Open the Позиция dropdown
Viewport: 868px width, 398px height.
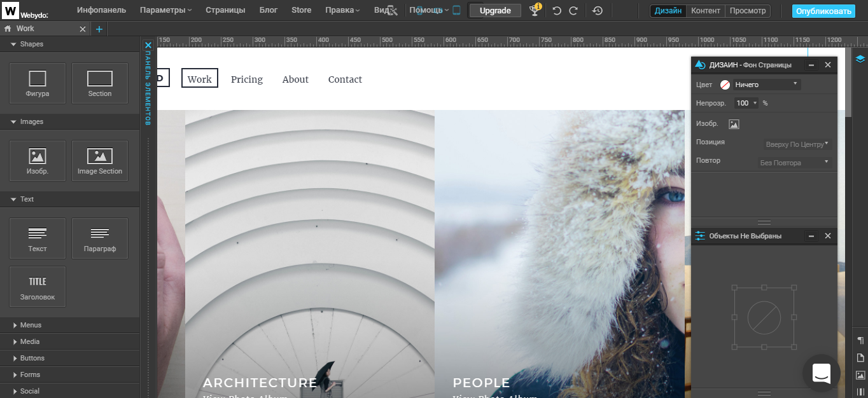(x=797, y=144)
